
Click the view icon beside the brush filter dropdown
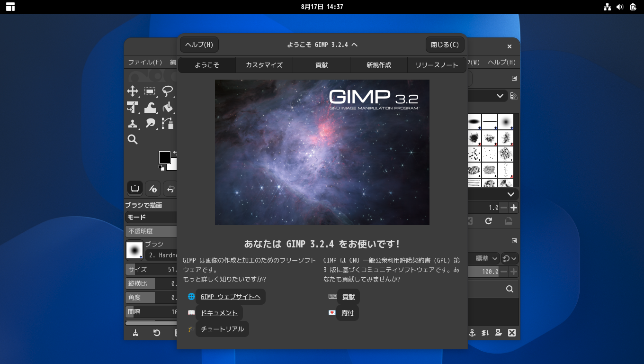(x=514, y=96)
